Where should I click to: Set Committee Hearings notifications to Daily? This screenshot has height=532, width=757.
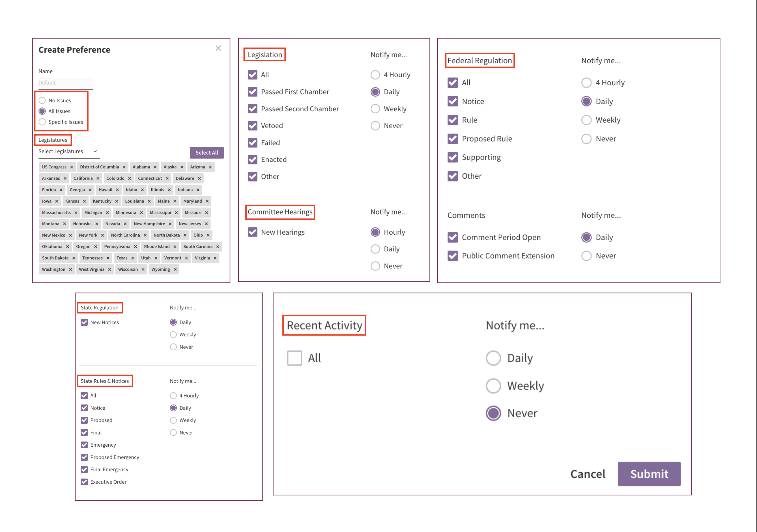(x=375, y=249)
